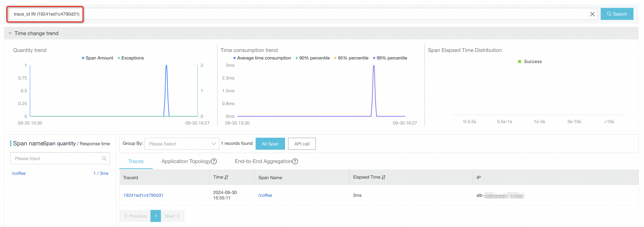Select the API call filter button
This screenshot has height=227, width=644.
302,144
